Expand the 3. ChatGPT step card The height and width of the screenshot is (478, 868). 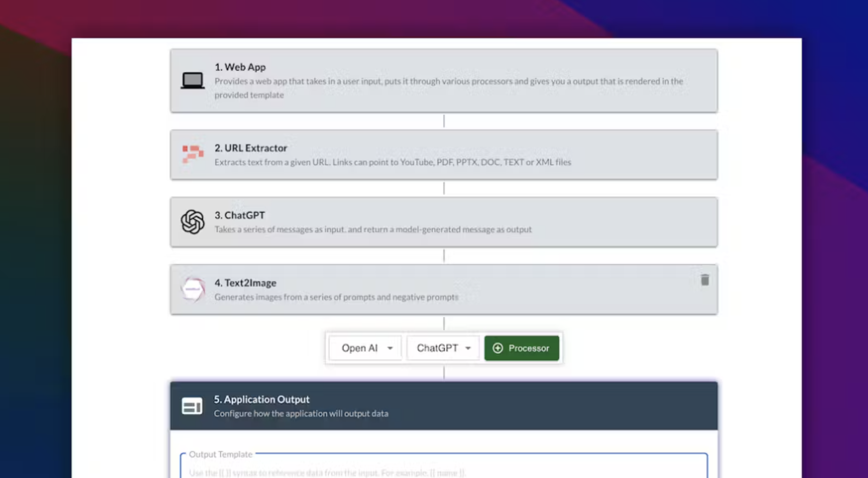coord(444,222)
